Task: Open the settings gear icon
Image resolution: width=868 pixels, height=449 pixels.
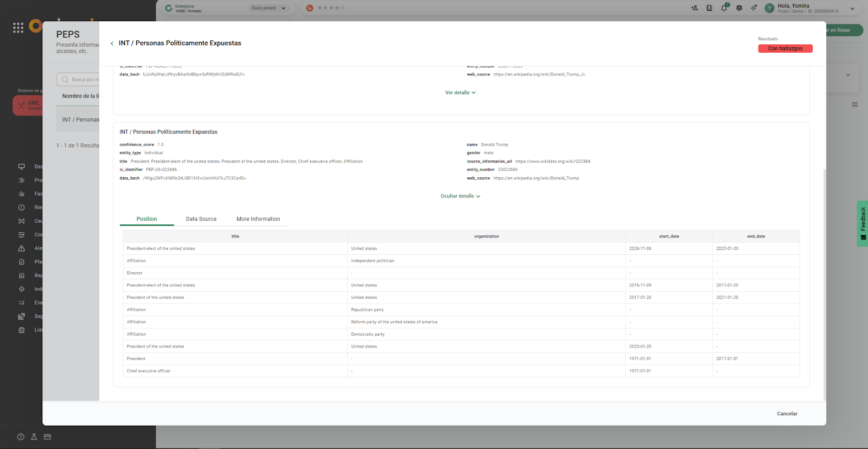Action: point(739,8)
